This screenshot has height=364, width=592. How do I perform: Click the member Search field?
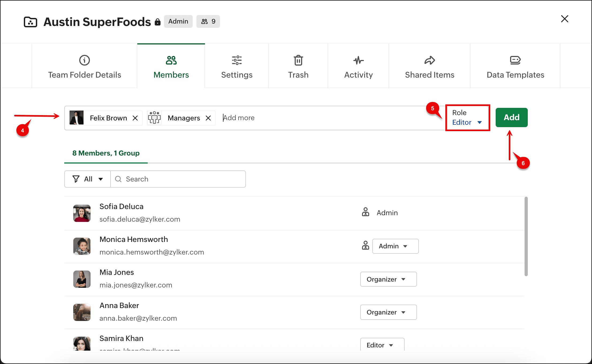(178, 179)
